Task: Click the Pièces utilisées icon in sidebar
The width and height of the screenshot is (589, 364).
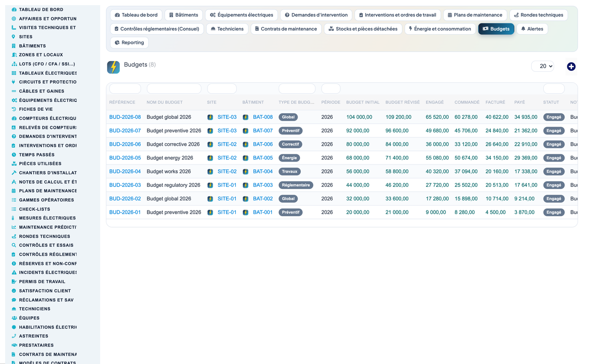Action: (14, 164)
